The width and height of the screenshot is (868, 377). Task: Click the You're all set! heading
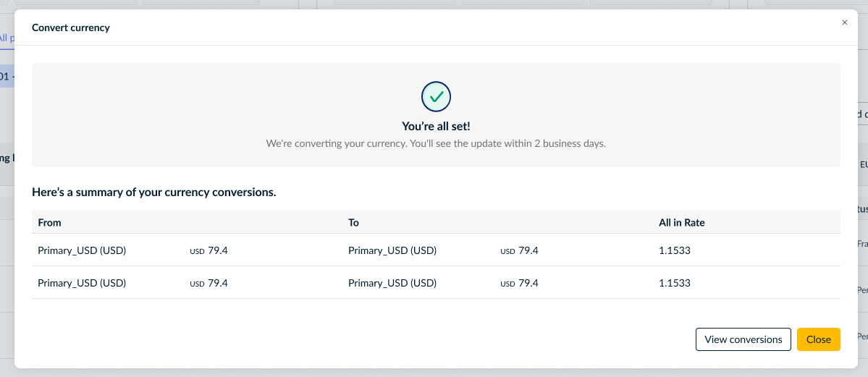pos(437,126)
